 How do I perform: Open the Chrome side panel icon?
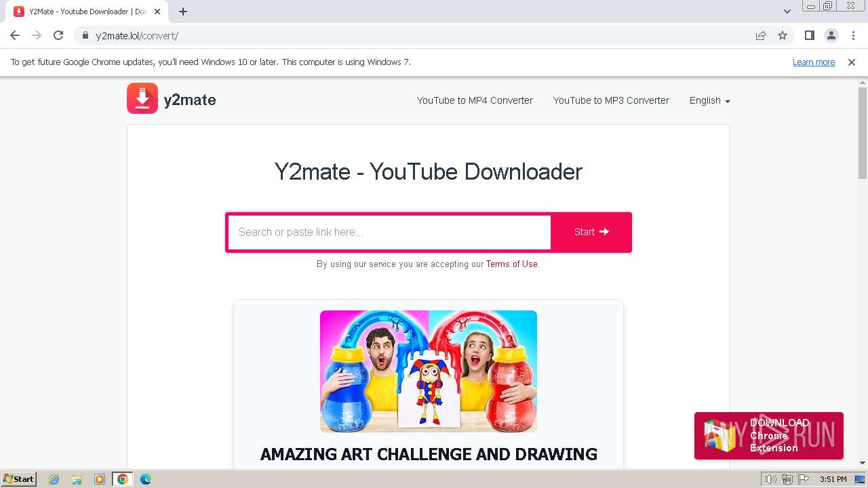pos(810,35)
